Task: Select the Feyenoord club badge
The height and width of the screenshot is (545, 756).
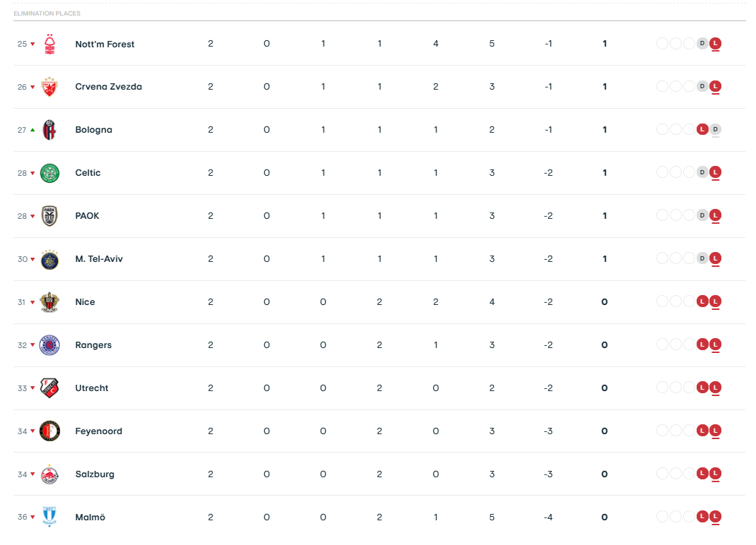Action: 49,431
